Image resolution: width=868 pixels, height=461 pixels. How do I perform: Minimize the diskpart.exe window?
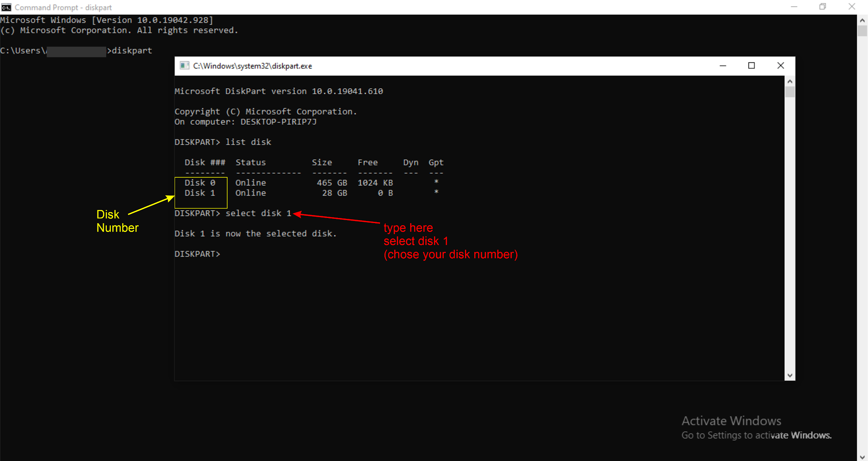click(x=723, y=66)
